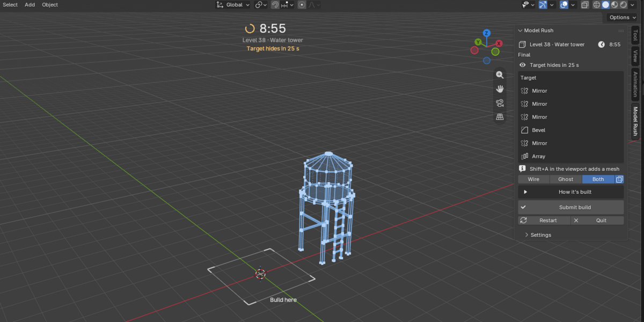The width and height of the screenshot is (644, 322).
Task: Toggle snapping with the magnet icon
Action: 275,5
